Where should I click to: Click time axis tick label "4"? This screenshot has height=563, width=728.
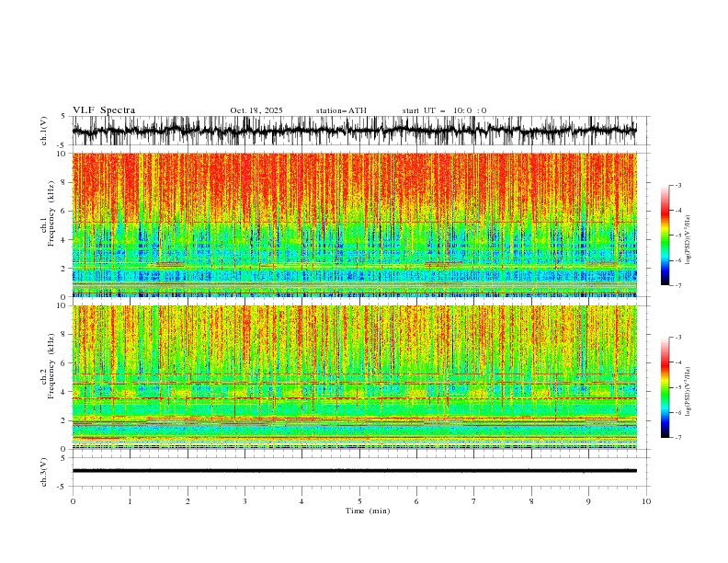point(302,501)
